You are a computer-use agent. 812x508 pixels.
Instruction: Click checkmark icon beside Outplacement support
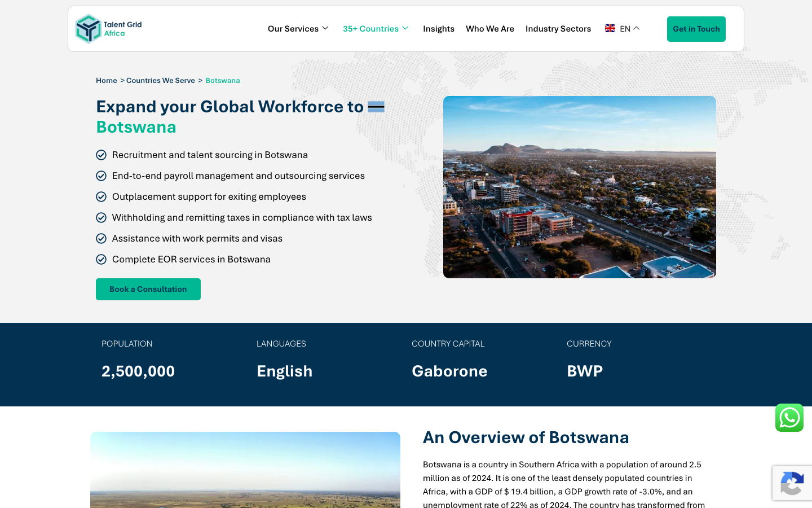101,196
